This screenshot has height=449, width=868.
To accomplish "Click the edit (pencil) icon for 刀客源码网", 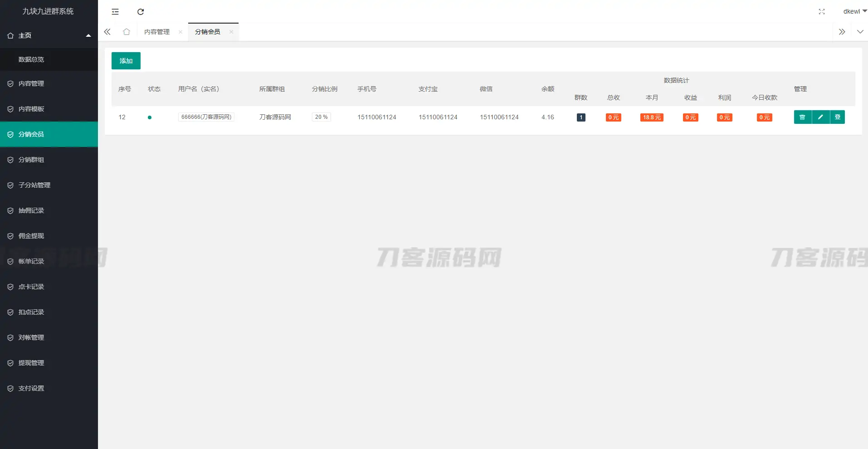I will coord(820,117).
